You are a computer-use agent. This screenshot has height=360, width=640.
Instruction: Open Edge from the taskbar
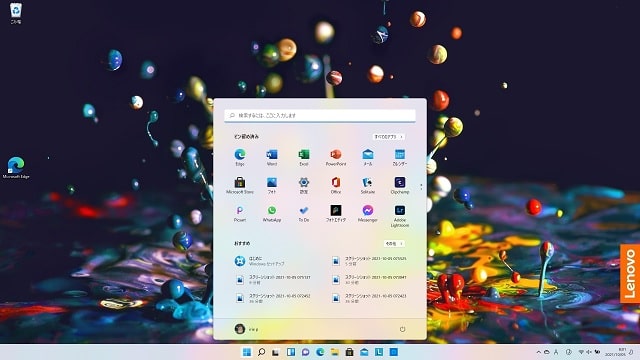[x=320, y=352]
